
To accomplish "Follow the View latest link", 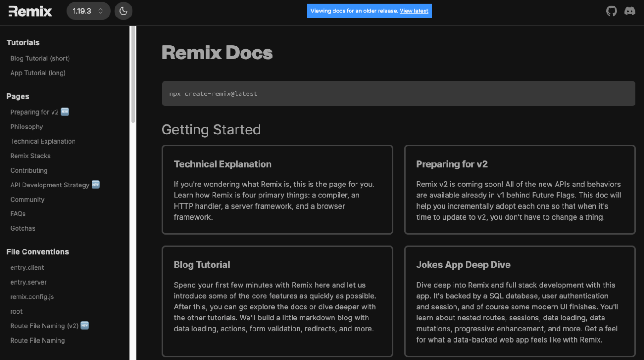I will click(414, 11).
